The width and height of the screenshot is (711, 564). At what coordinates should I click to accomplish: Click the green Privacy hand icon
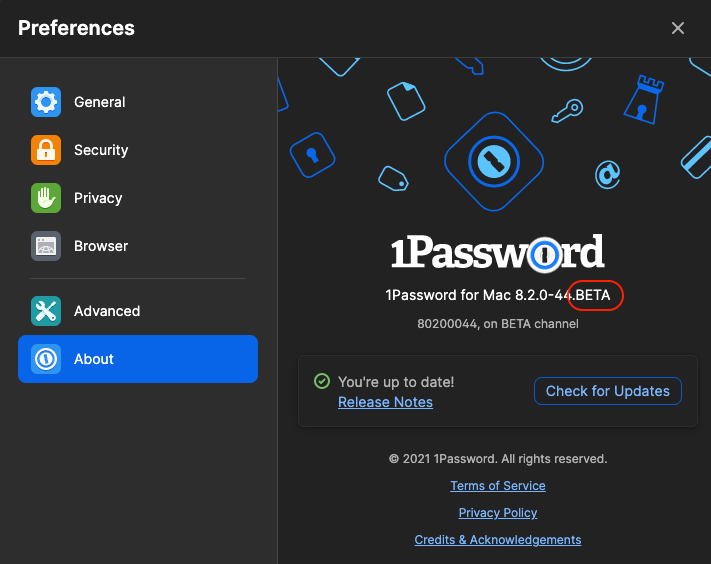pyautogui.click(x=46, y=198)
